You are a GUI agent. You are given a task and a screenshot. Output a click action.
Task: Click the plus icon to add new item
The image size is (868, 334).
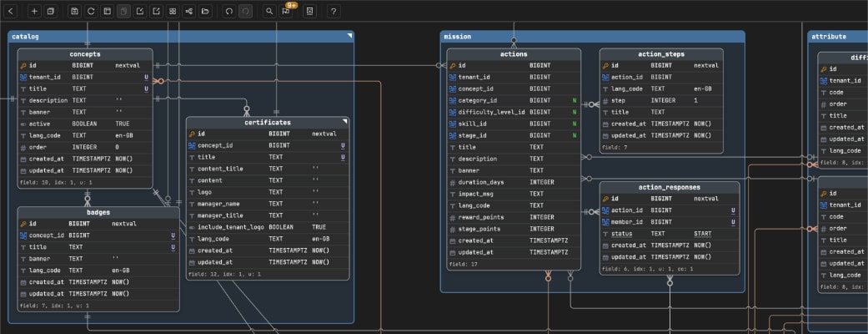pyautogui.click(x=34, y=11)
